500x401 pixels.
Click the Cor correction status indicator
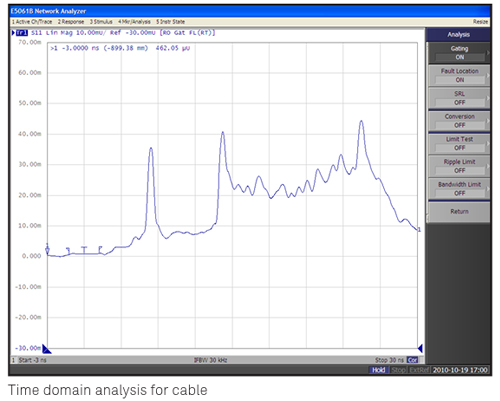(x=412, y=360)
